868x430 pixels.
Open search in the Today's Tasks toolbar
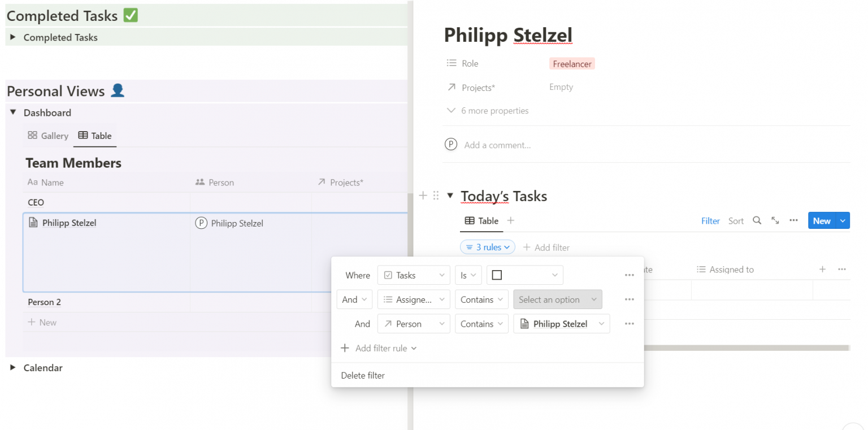click(x=757, y=221)
